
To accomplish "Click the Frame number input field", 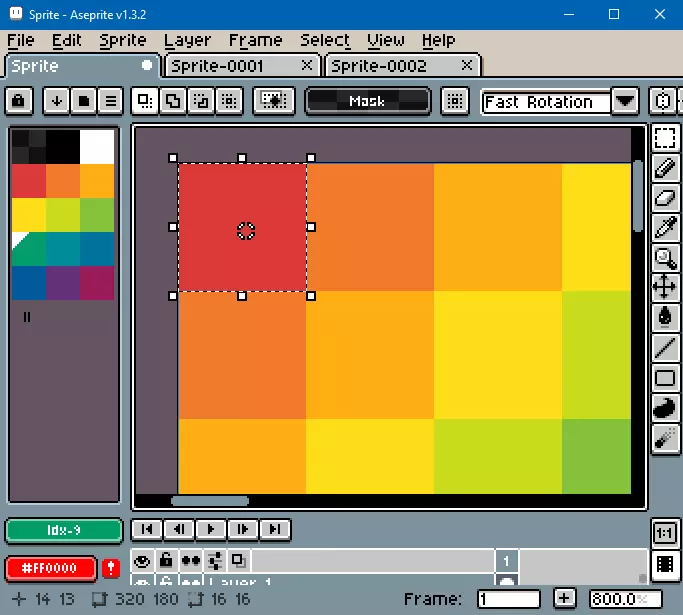I will point(509,599).
